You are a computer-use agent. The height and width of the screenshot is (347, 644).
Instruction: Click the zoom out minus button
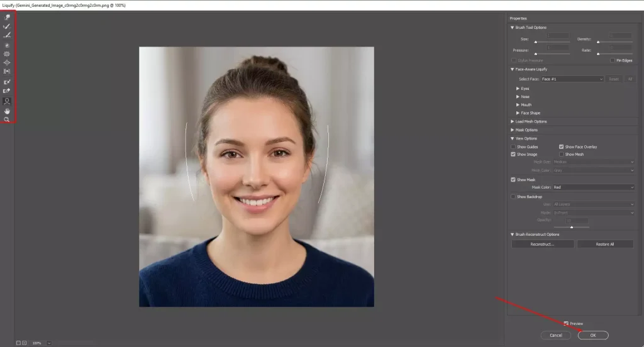tap(18, 343)
